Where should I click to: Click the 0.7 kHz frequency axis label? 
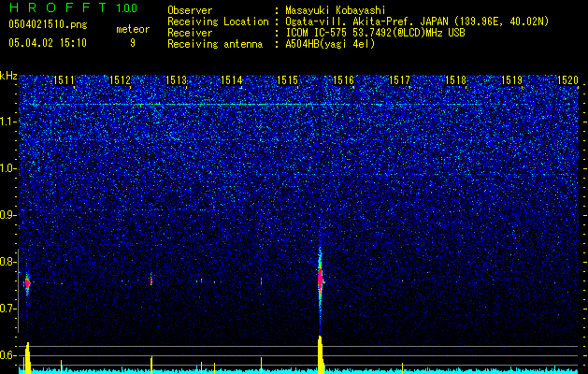pos(7,309)
